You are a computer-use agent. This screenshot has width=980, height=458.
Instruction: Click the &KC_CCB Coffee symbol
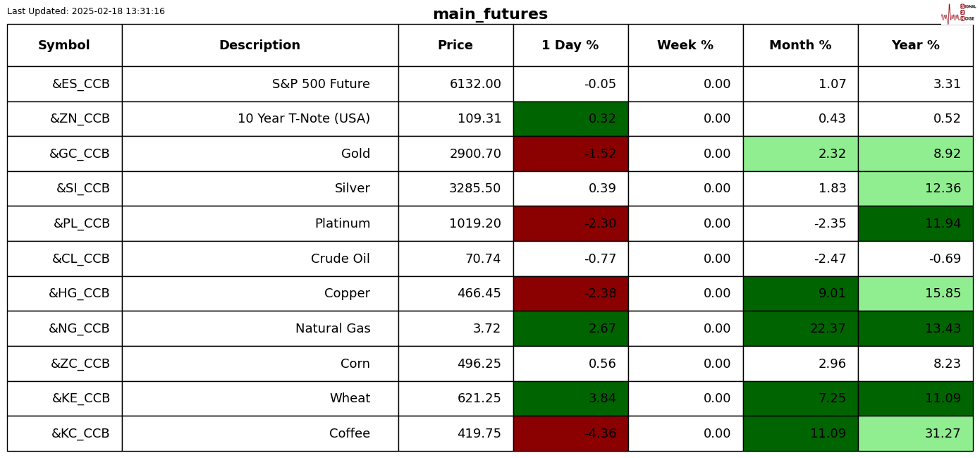point(80,434)
